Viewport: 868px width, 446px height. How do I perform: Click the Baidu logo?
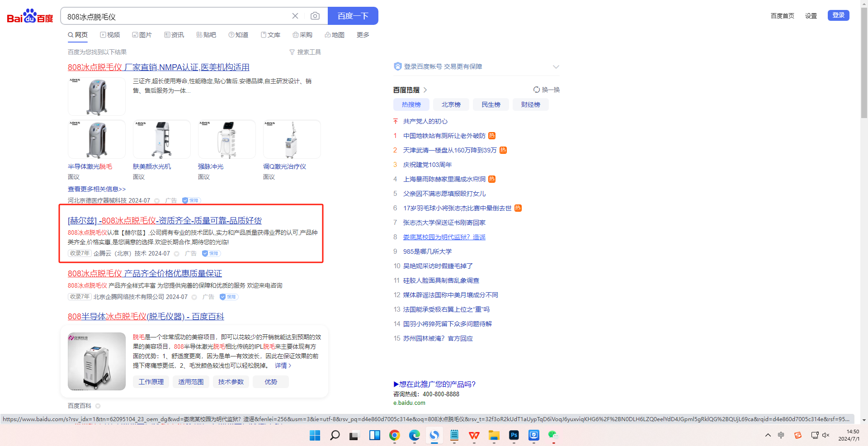(x=30, y=16)
